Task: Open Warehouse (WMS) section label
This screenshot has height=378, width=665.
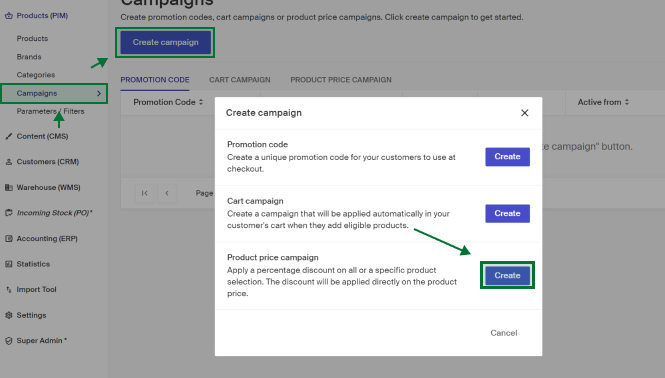Action: point(48,188)
